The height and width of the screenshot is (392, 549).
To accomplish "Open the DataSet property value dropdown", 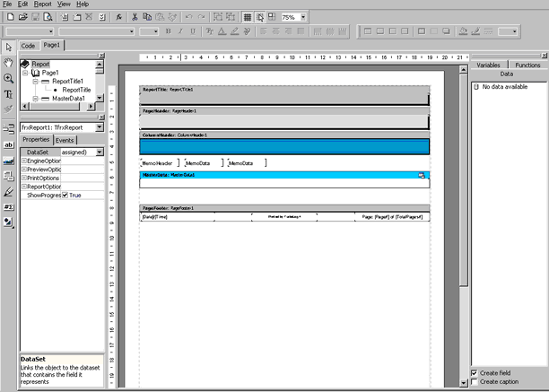I will (x=100, y=152).
